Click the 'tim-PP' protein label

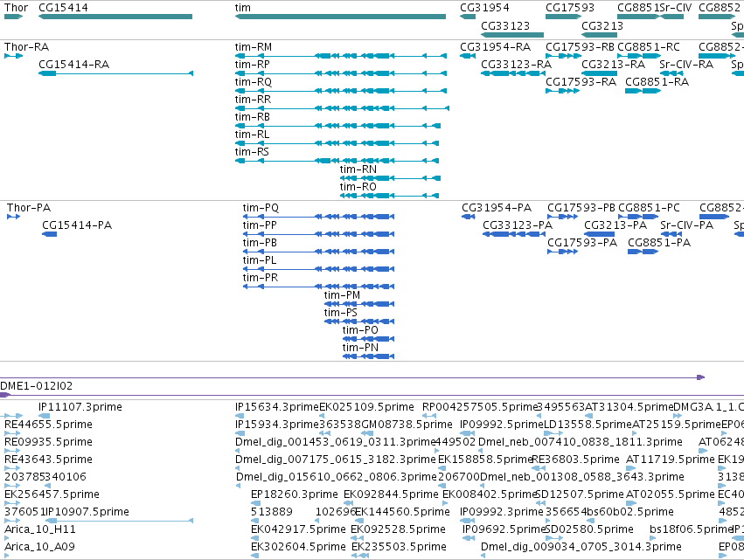tap(260, 225)
